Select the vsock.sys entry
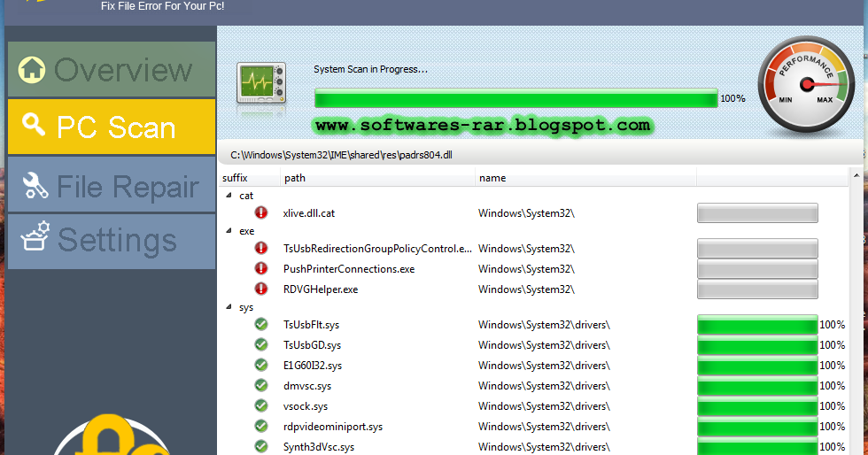The height and width of the screenshot is (455, 868). (x=306, y=406)
